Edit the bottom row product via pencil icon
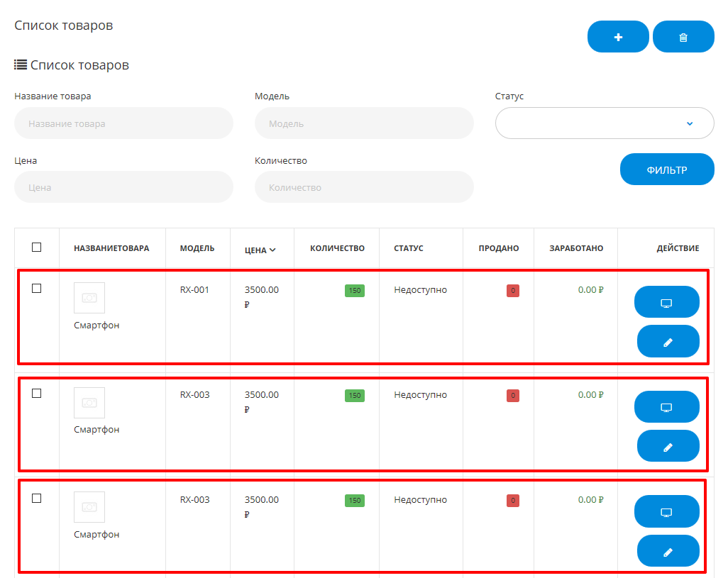 pos(668,551)
